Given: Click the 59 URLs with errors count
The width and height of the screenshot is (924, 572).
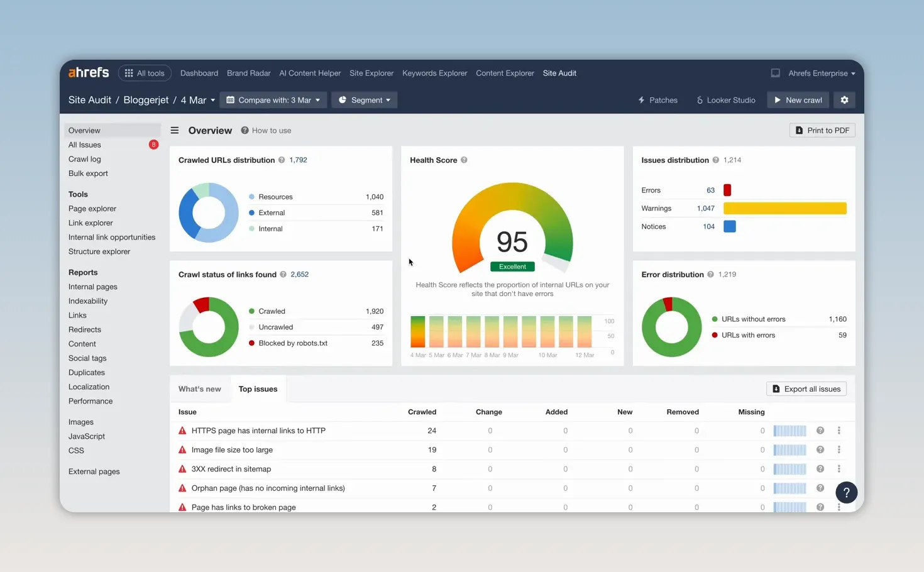Looking at the screenshot, I should (x=843, y=335).
